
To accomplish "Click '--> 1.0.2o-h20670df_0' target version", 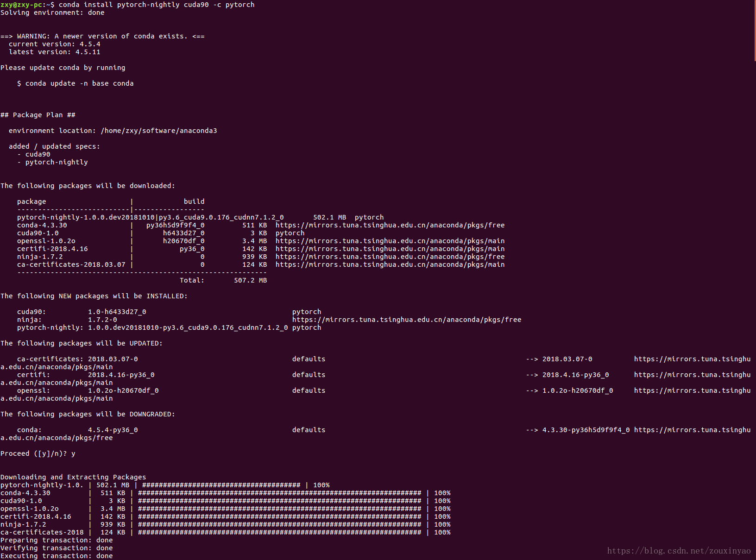I will pos(569,390).
